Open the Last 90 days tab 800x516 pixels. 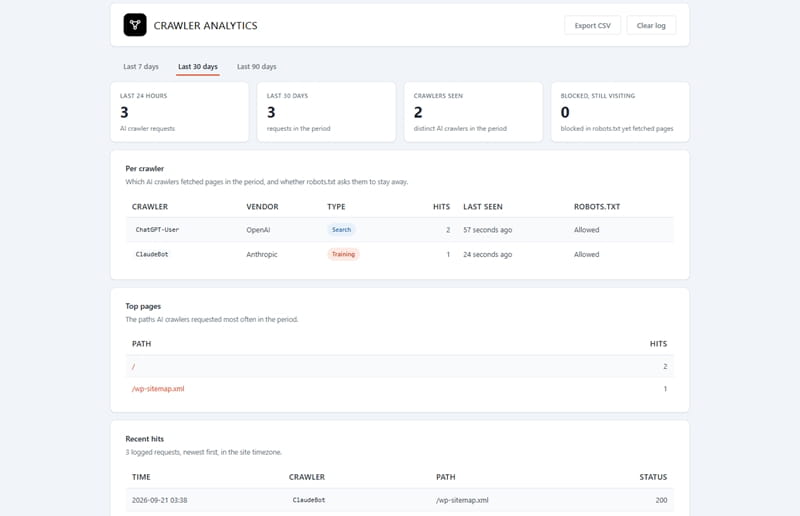257,66
